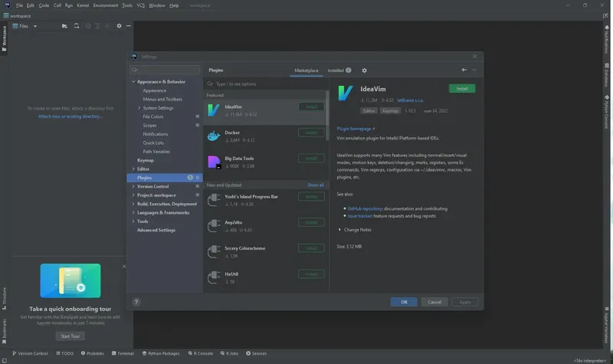Open the Version Control tool window
Screen dimensions: 613x364
click(30, 353)
